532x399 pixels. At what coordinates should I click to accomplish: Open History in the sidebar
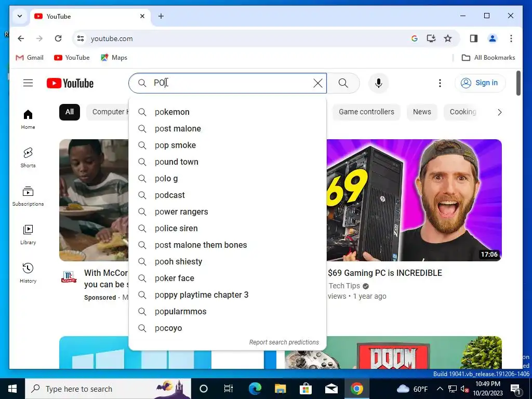[28, 273]
